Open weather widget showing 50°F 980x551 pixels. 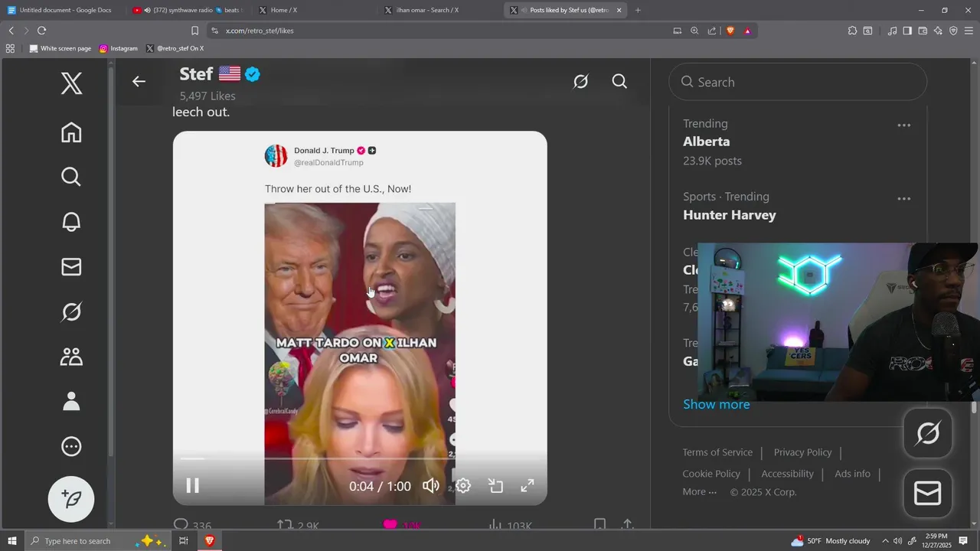pyautogui.click(x=832, y=540)
